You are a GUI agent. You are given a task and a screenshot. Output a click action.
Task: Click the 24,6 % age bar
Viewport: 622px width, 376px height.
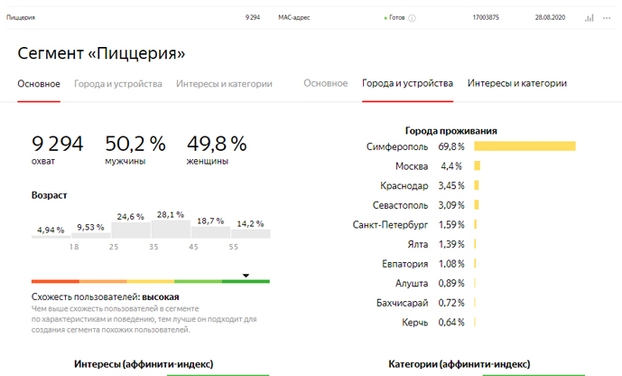tap(131, 230)
